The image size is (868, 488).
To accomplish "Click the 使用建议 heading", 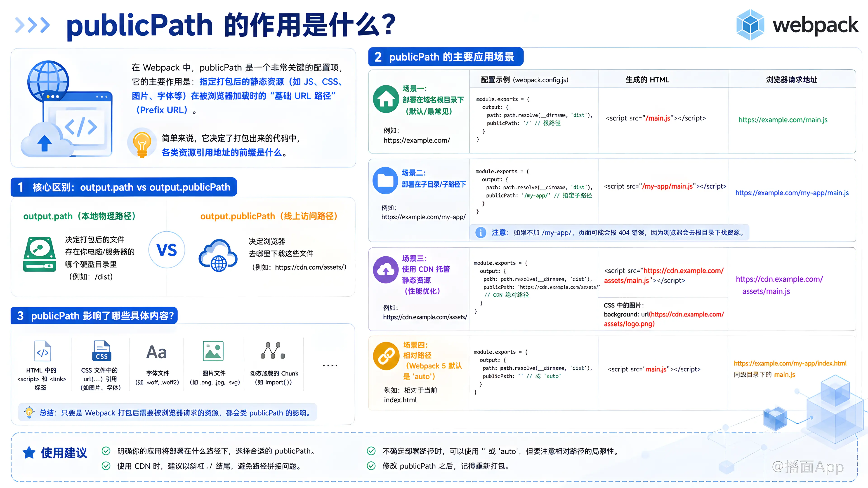I will click(x=64, y=453).
